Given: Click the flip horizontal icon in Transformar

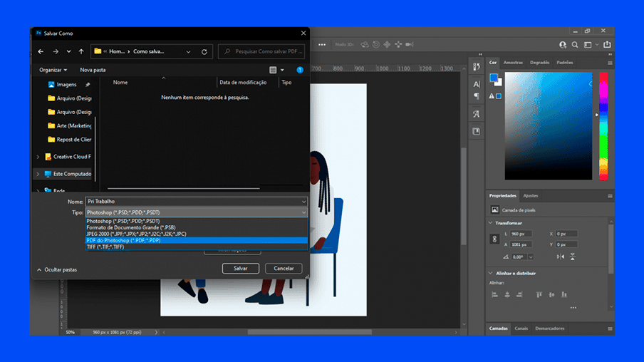Looking at the screenshot, I should tap(561, 257).
